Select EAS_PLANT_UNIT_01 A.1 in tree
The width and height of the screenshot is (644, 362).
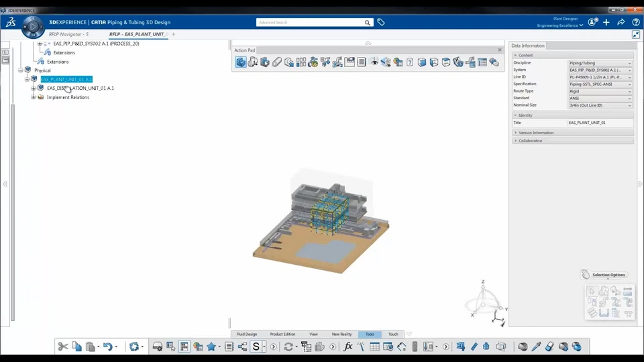click(x=66, y=79)
